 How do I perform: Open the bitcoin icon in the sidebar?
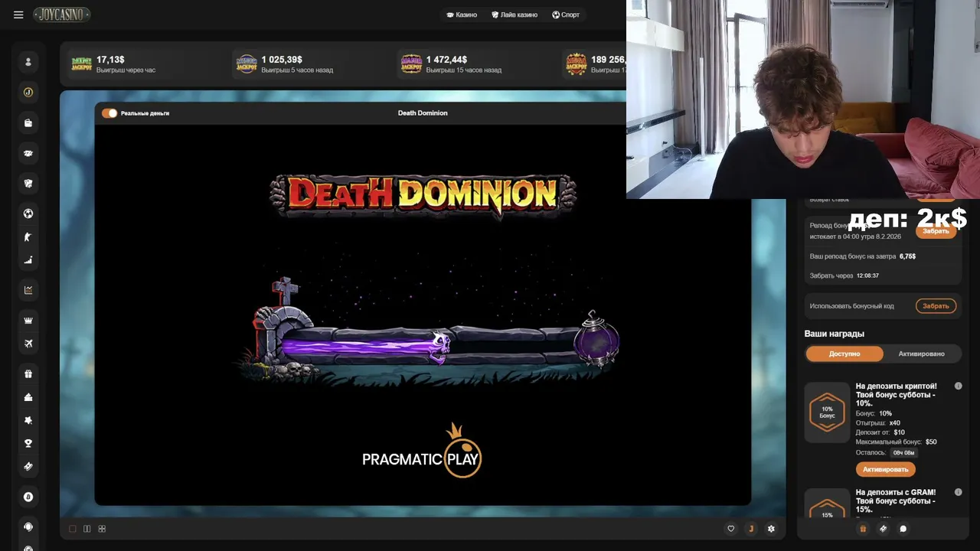[x=28, y=497]
